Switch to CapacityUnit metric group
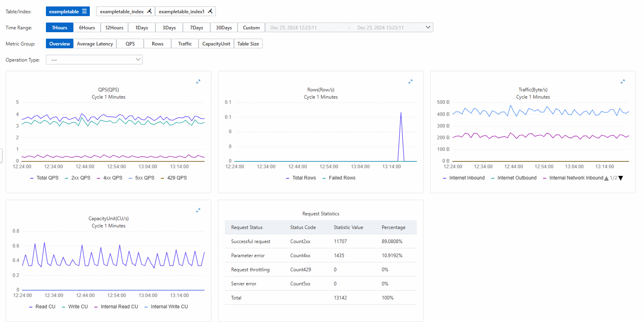 click(x=216, y=43)
